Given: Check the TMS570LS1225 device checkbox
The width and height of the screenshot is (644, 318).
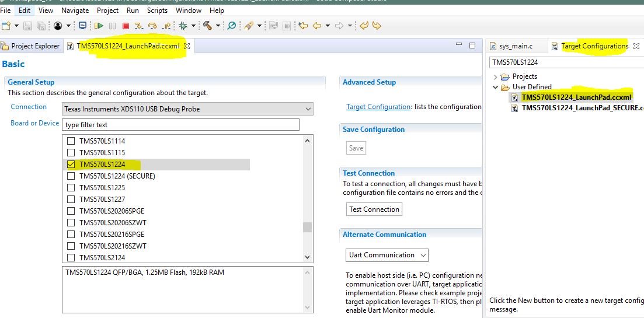Looking at the screenshot, I should point(71,187).
